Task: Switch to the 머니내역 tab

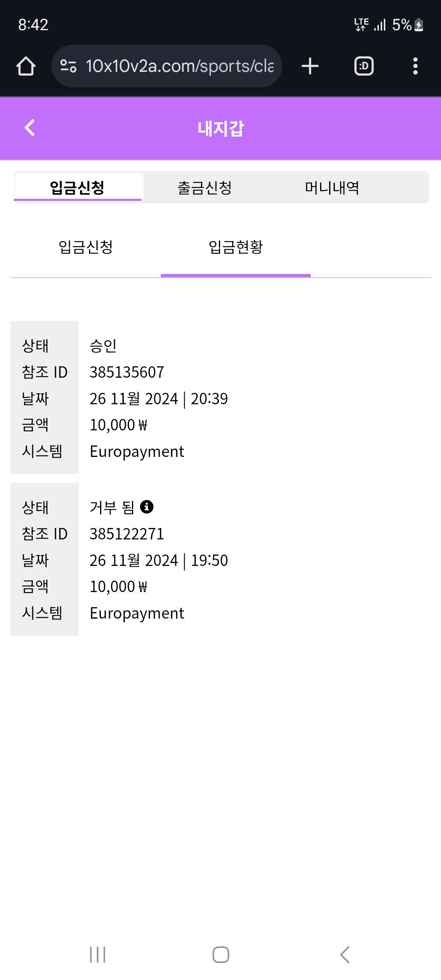Action: pyautogui.click(x=332, y=188)
